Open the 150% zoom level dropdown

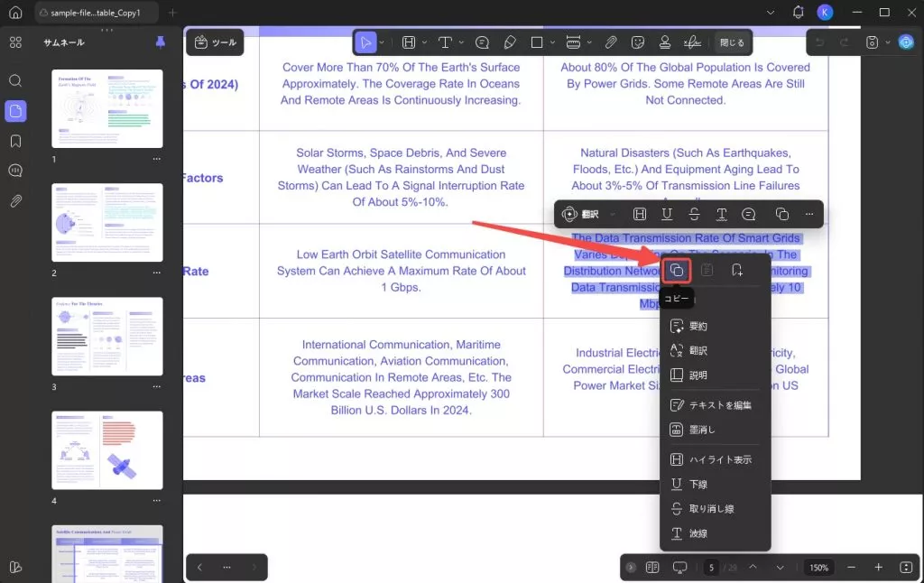pyautogui.click(x=818, y=568)
